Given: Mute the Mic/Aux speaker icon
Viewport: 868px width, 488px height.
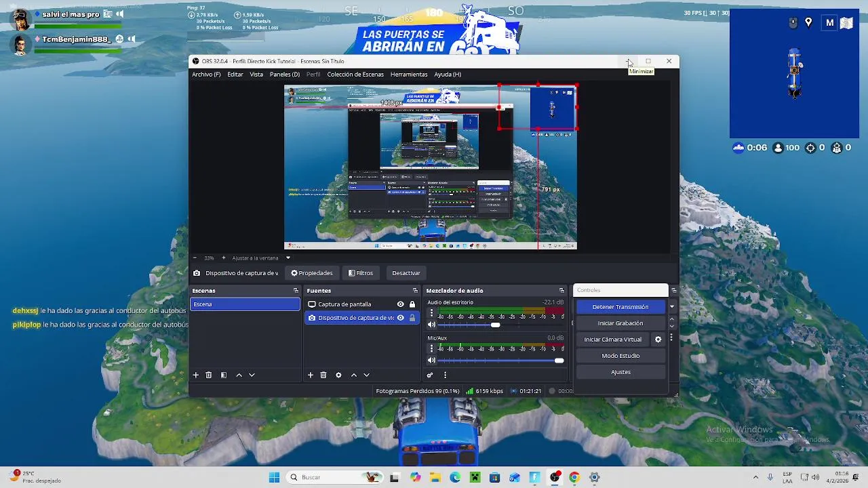Looking at the screenshot, I should pos(431,361).
